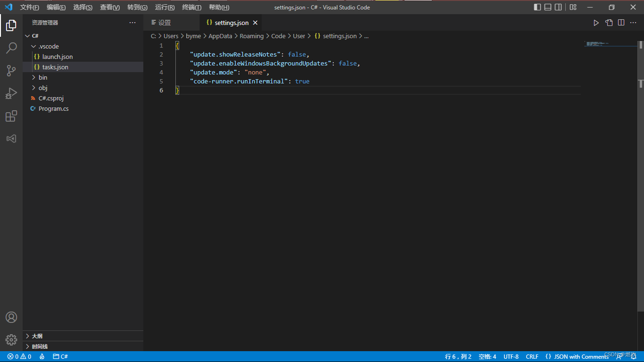This screenshot has width=644, height=362.
Task: Click the byme breadcrumb segment
Action: [193, 36]
